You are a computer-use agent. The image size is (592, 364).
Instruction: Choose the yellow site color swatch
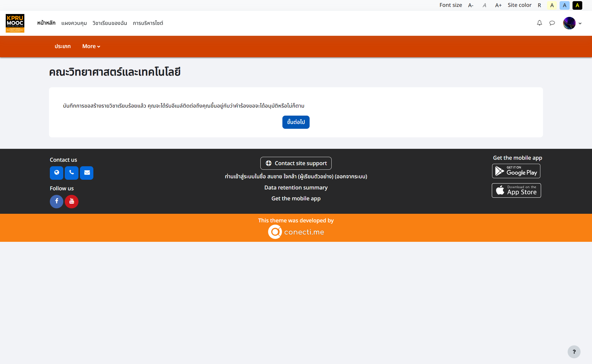pyautogui.click(x=552, y=5)
